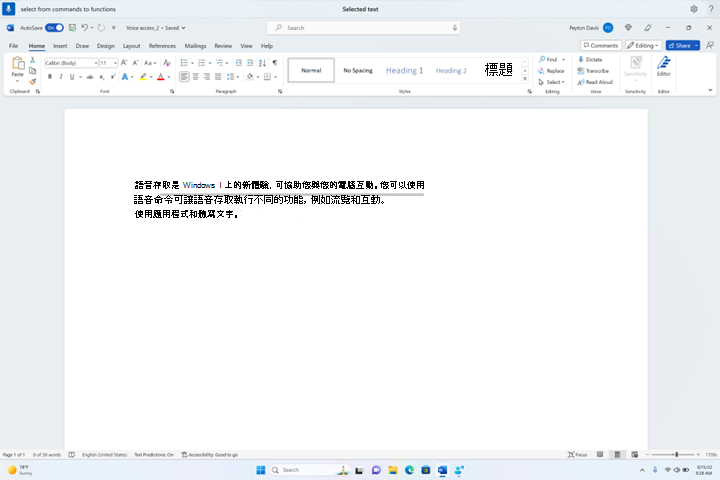Click the Cut scissors icon

[33, 60]
